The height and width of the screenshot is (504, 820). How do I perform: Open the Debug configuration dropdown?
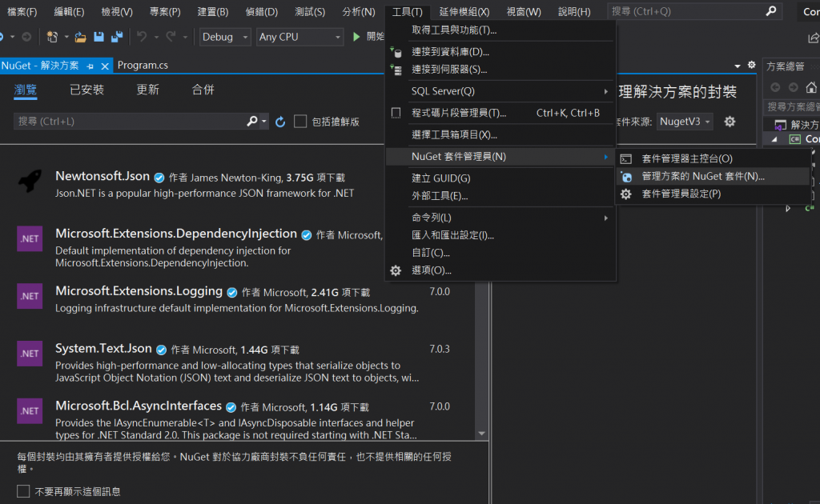pyautogui.click(x=225, y=37)
